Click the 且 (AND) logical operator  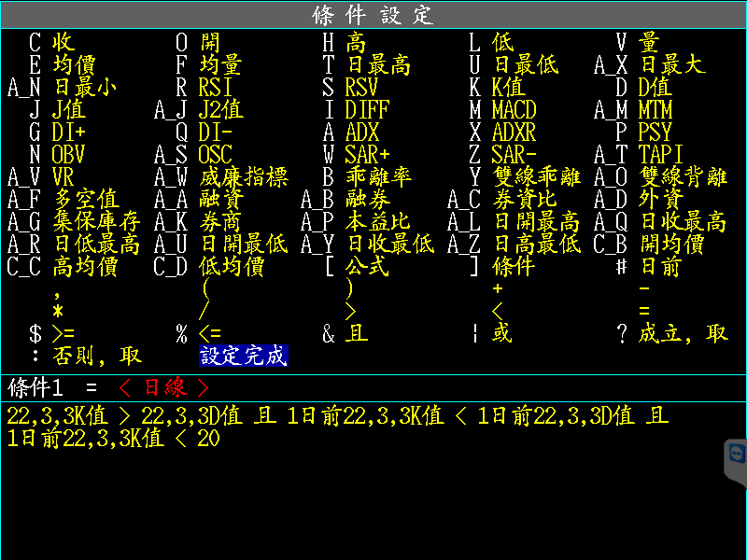click(356, 333)
